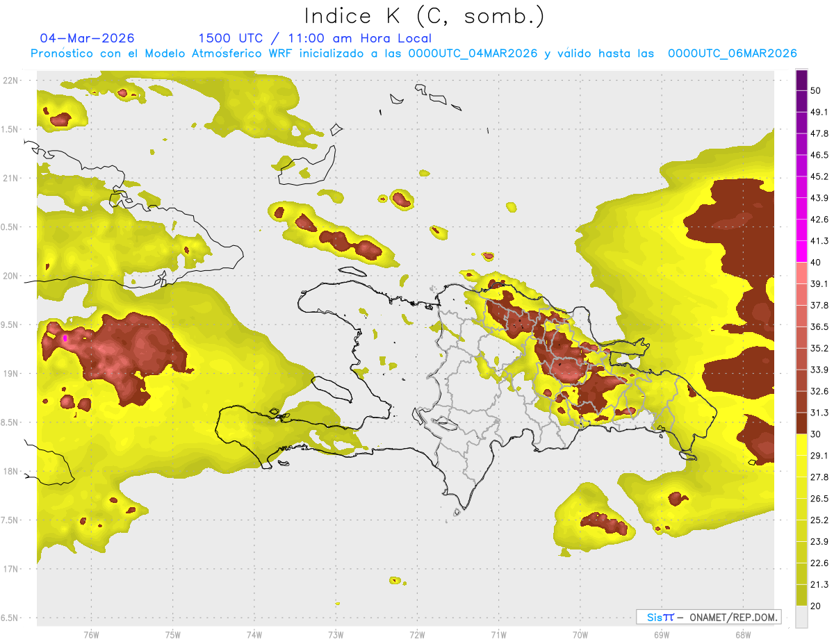Viewport: 834px width, 644px height.
Task: Click the "39.1" color scale label
Action: coord(819,284)
